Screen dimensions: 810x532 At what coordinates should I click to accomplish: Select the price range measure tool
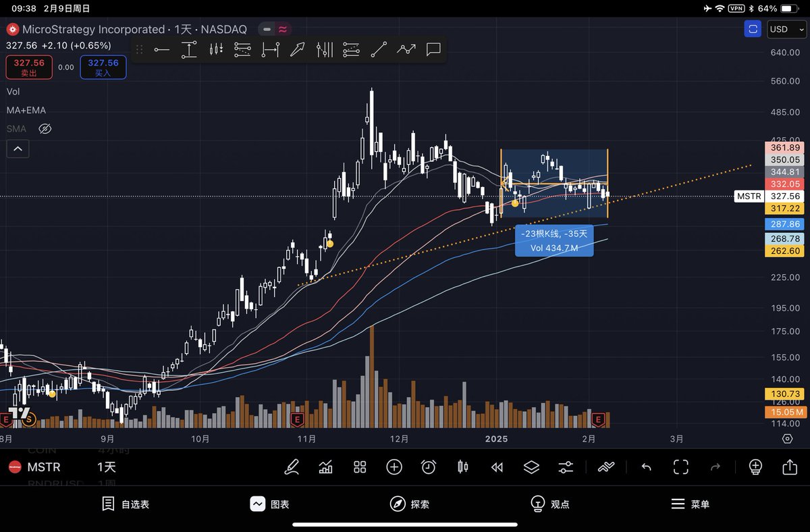(x=189, y=49)
